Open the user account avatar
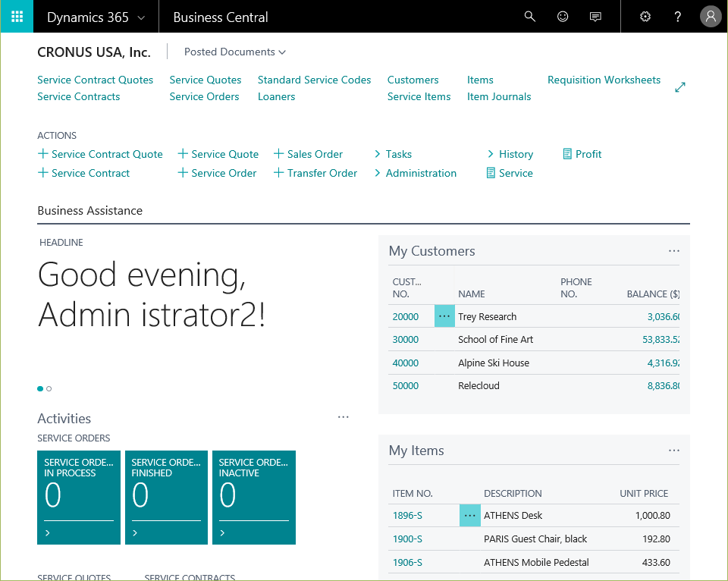 (711, 17)
